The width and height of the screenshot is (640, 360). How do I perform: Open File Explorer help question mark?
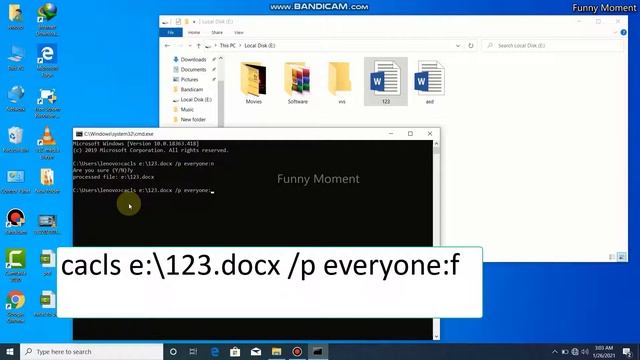[x=623, y=32]
